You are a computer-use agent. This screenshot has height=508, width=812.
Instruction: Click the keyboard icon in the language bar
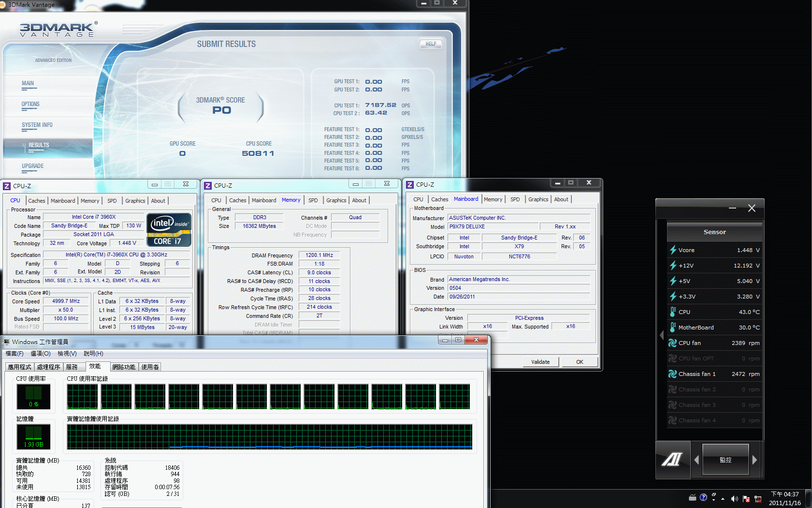(693, 497)
